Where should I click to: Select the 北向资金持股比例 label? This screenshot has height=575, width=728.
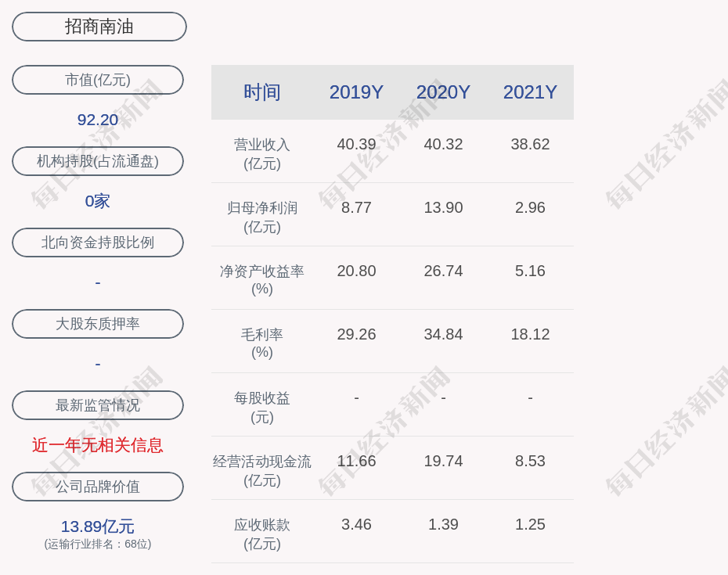point(98,243)
